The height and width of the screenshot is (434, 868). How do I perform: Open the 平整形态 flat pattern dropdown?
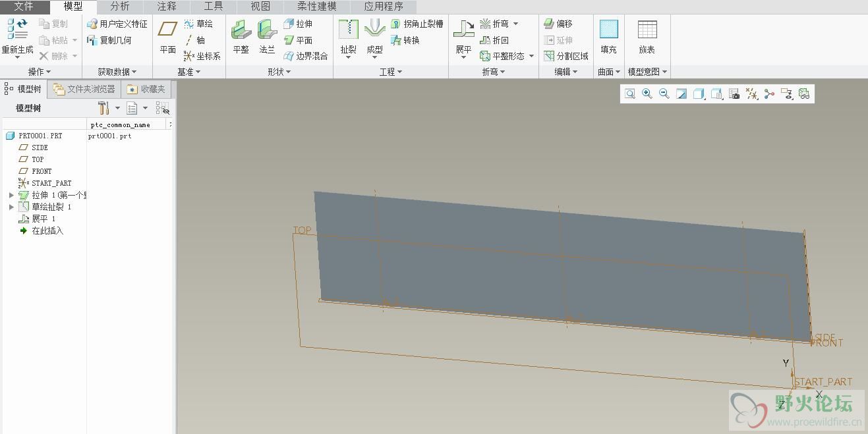point(531,56)
